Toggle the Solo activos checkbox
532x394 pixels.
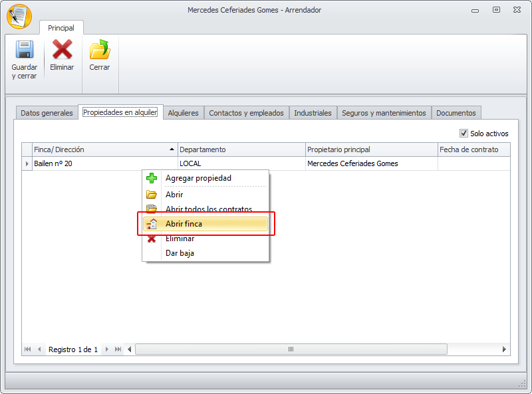(464, 134)
